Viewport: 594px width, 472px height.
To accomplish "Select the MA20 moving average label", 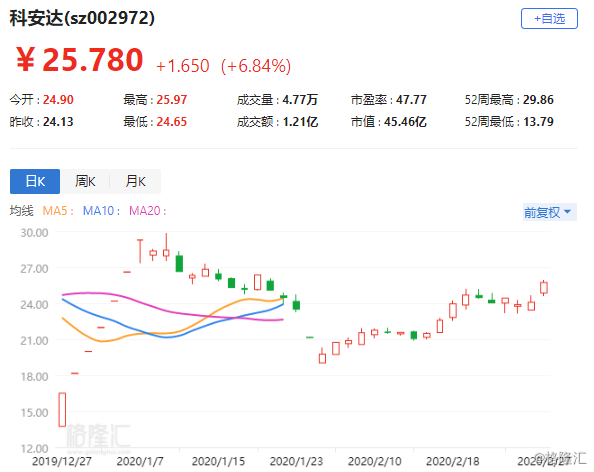I will pos(148,211).
